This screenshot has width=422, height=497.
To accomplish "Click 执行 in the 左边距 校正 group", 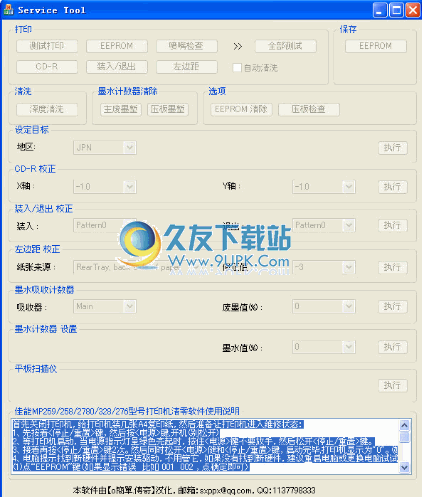I will (393, 267).
